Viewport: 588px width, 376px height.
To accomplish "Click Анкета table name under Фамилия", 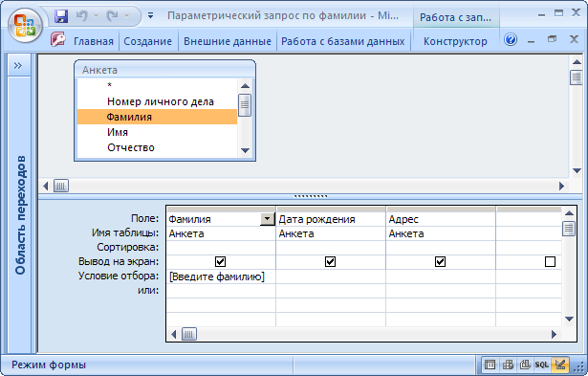I will (221, 233).
